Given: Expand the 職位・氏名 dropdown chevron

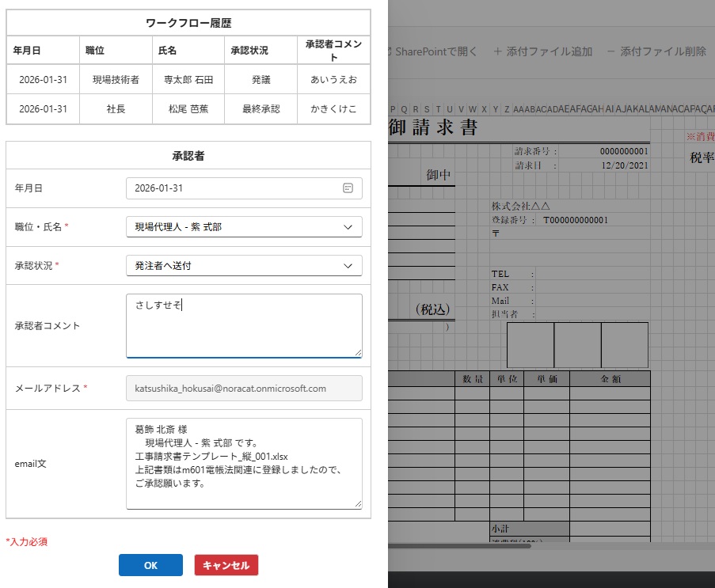Looking at the screenshot, I should [x=348, y=227].
